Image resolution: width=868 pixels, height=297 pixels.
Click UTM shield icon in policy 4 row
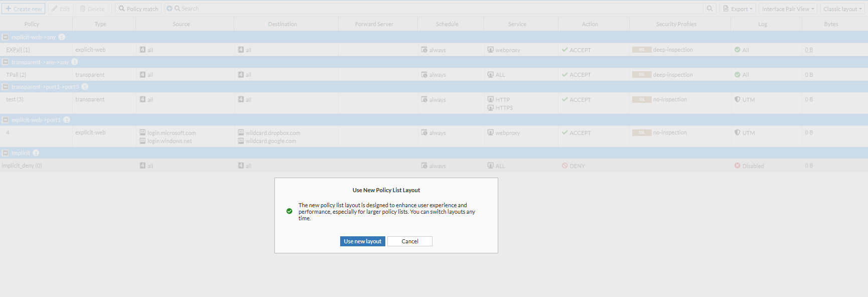pos(738,132)
